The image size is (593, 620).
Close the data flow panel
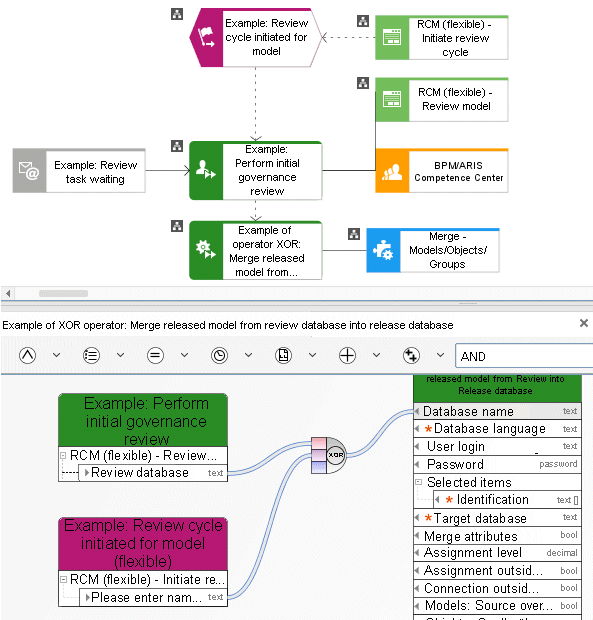584,323
